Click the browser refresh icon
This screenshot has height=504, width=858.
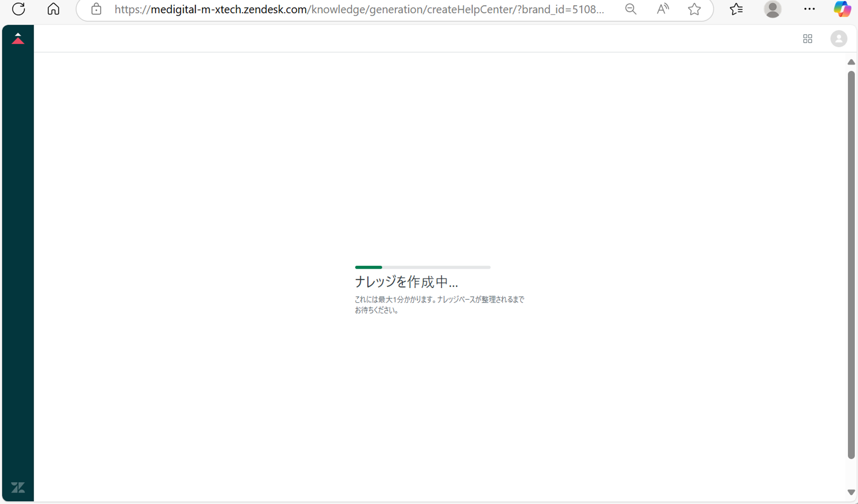(19, 9)
